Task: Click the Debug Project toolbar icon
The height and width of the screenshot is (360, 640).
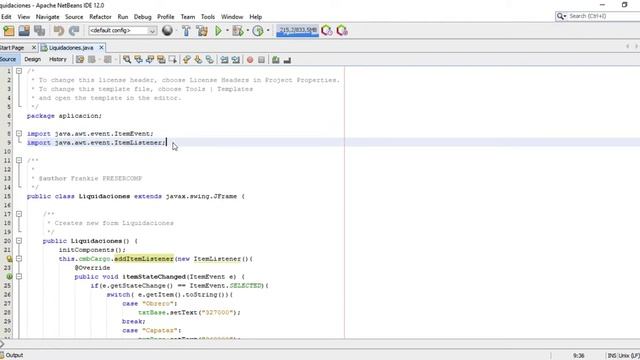Action: tap(238, 31)
